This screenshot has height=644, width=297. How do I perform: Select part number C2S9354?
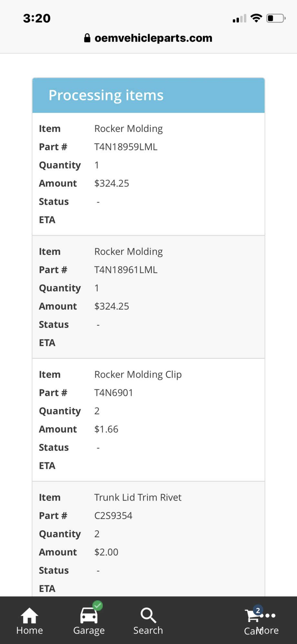pyautogui.click(x=113, y=516)
